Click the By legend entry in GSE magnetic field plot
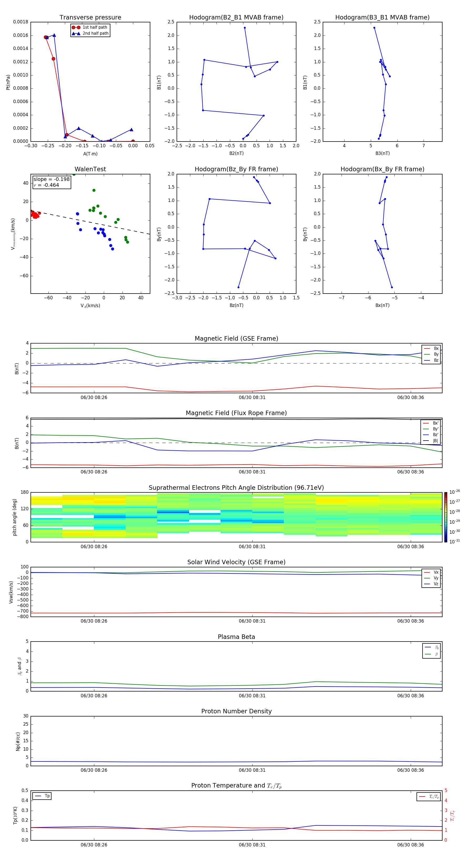473x868 pixels. [x=431, y=354]
